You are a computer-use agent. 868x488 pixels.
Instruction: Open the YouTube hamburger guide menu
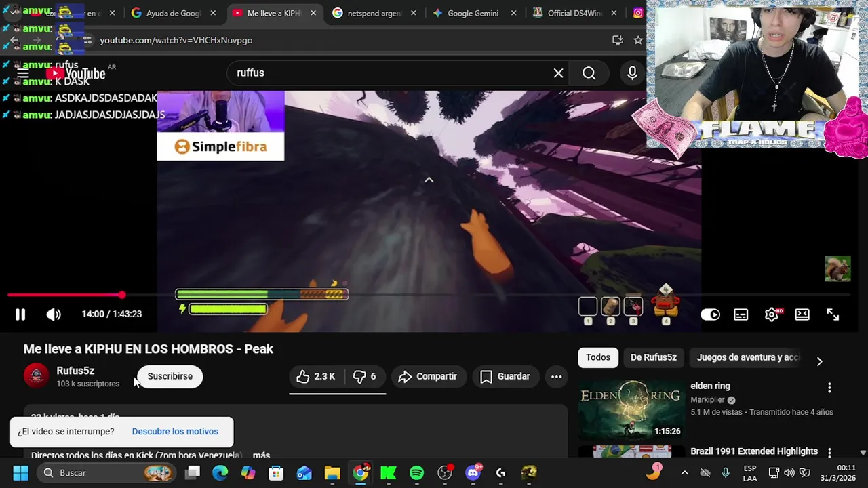[22, 73]
